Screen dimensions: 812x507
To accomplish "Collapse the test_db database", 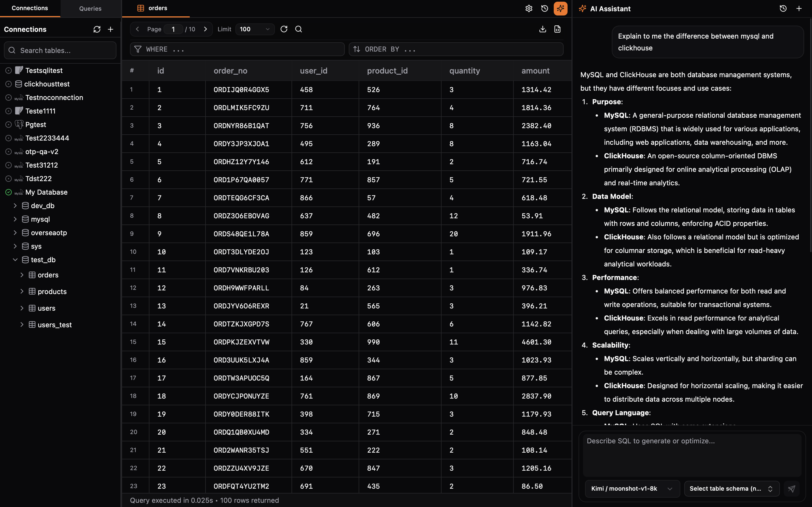I will tap(15, 259).
